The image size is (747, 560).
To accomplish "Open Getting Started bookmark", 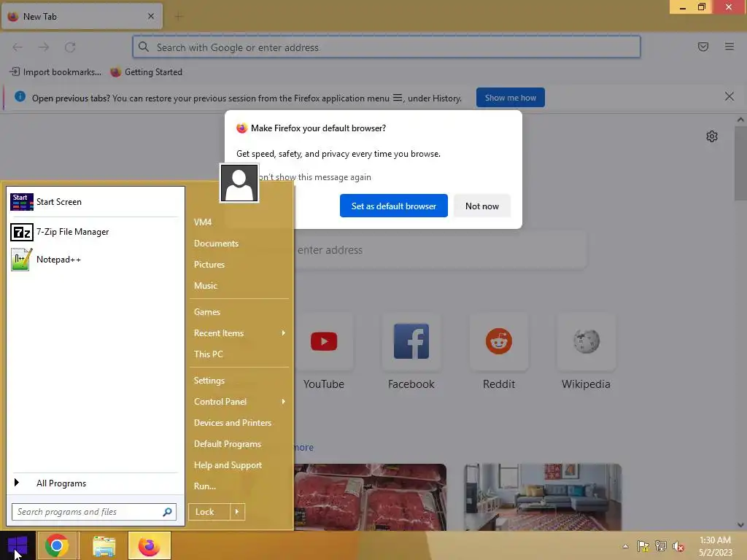I will point(146,72).
